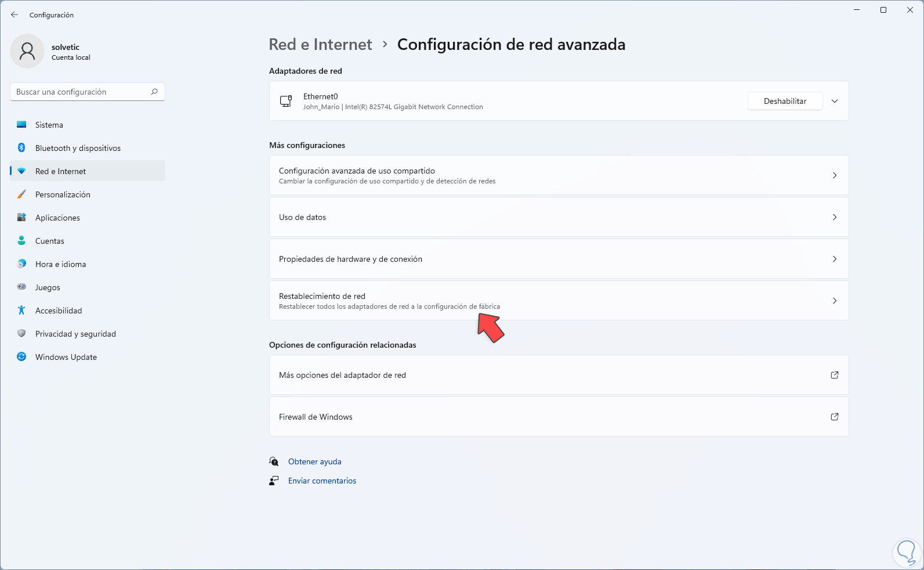Click the Accesibilidad figure icon
The height and width of the screenshot is (570, 924).
pos(21,311)
